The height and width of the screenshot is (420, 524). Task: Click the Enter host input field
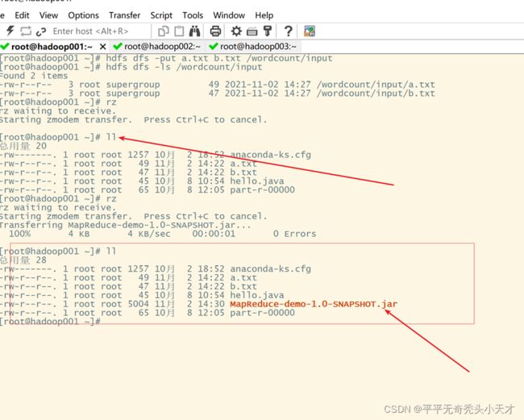100,31
